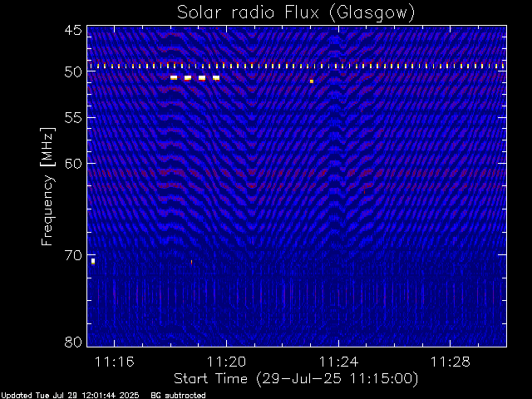Click the bright burst spot near 70 MHz at left edge

click(93, 262)
